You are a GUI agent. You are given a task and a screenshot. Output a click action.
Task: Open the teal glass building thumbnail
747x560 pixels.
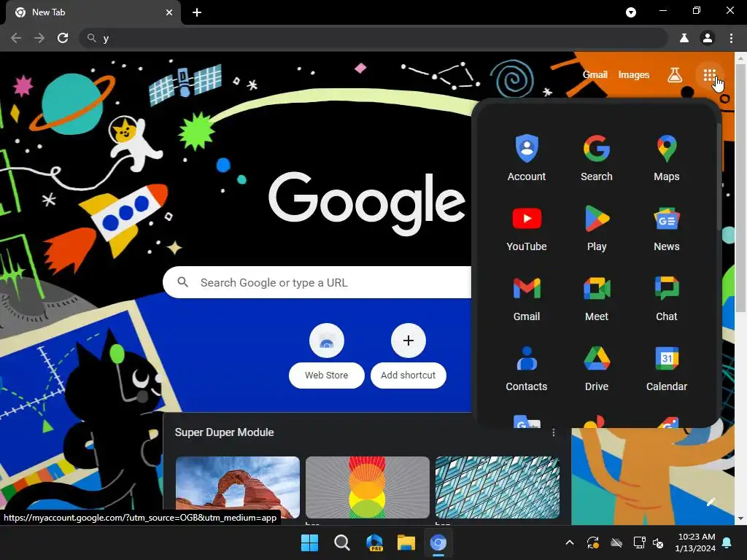click(x=498, y=487)
